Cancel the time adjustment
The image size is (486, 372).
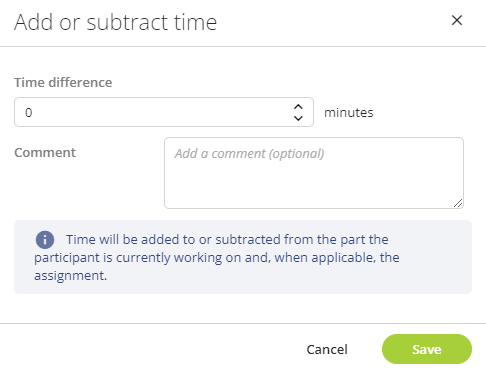click(327, 349)
